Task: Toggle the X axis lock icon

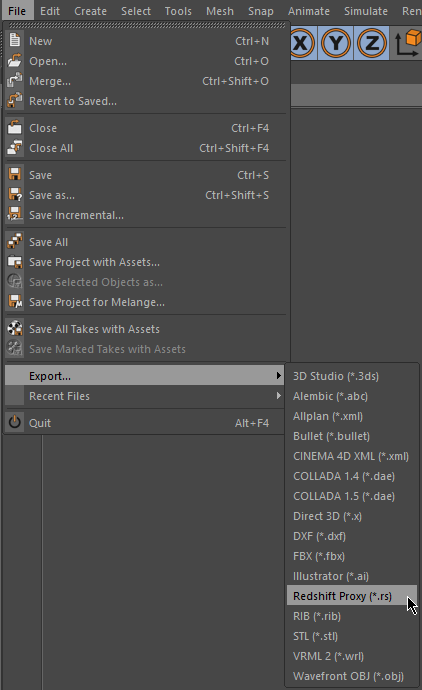Action: pyautogui.click(x=301, y=43)
